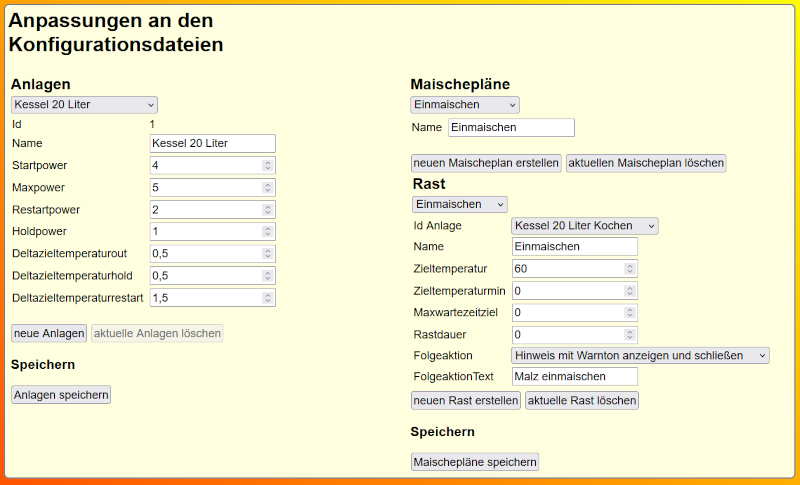Click the Restartpower stepper control

pos(267,210)
